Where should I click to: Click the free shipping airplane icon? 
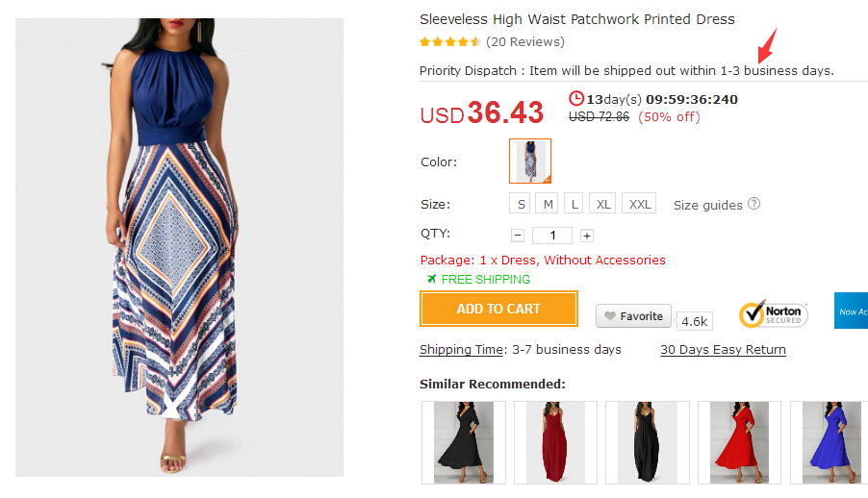(x=432, y=280)
